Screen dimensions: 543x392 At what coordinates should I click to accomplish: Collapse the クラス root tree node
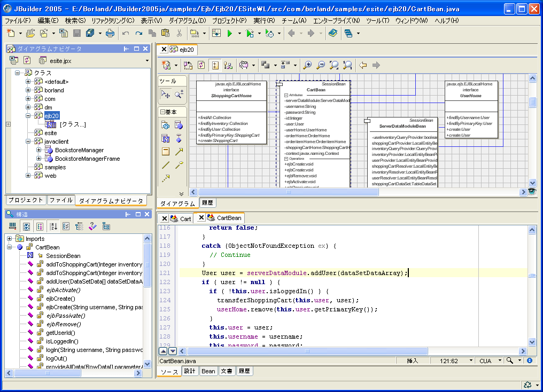tap(17, 73)
